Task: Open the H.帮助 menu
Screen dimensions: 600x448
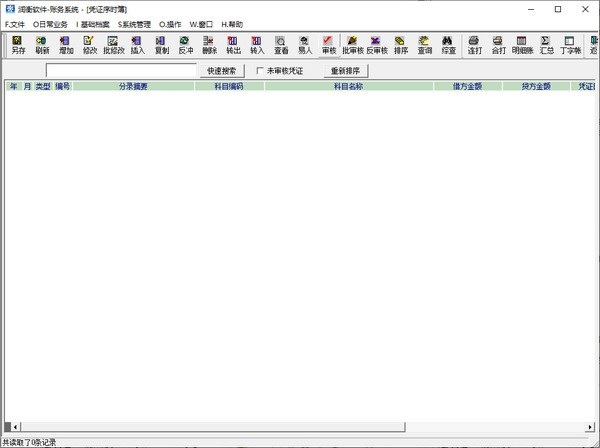Action: pyautogui.click(x=232, y=23)
